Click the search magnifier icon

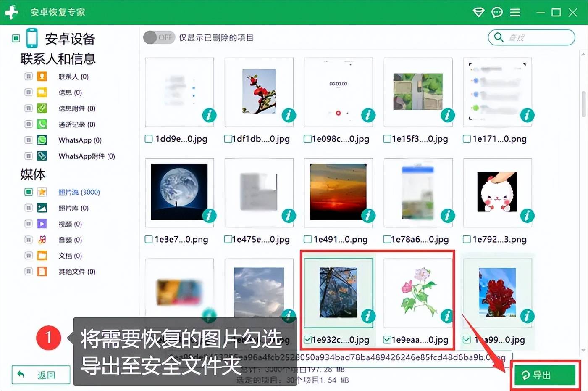499,37
